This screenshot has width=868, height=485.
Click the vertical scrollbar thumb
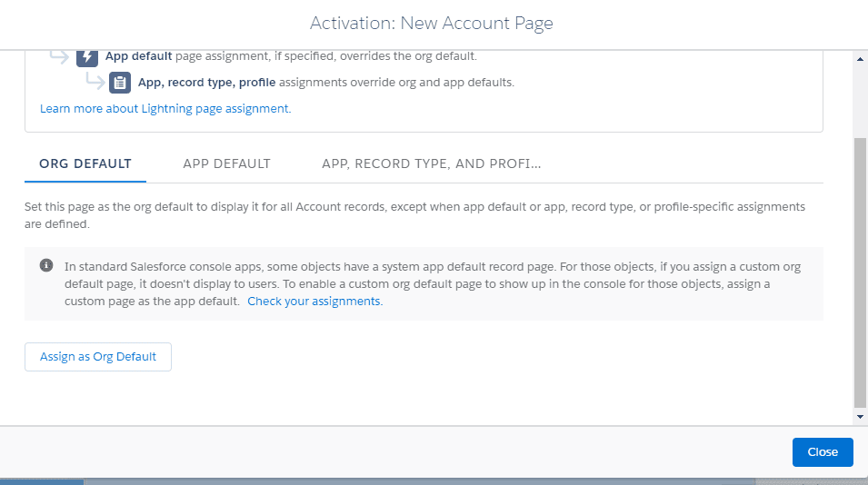click(860, 272)
